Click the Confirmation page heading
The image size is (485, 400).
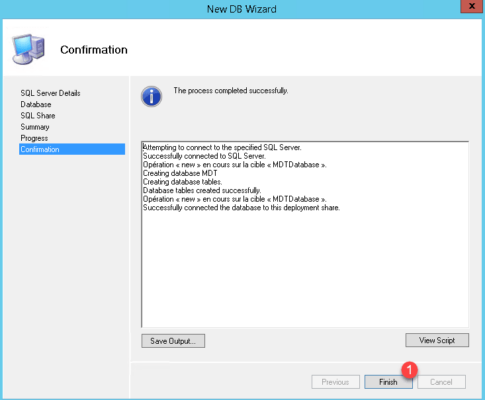coord(94,50)
